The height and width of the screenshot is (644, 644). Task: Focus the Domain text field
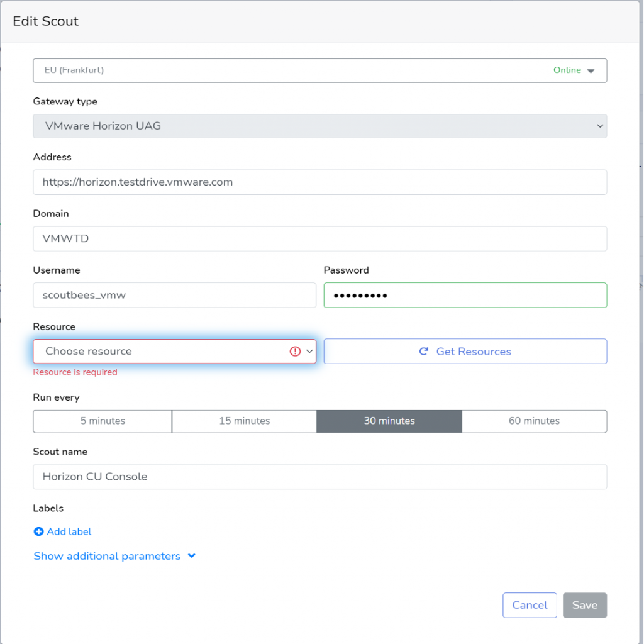319,239
